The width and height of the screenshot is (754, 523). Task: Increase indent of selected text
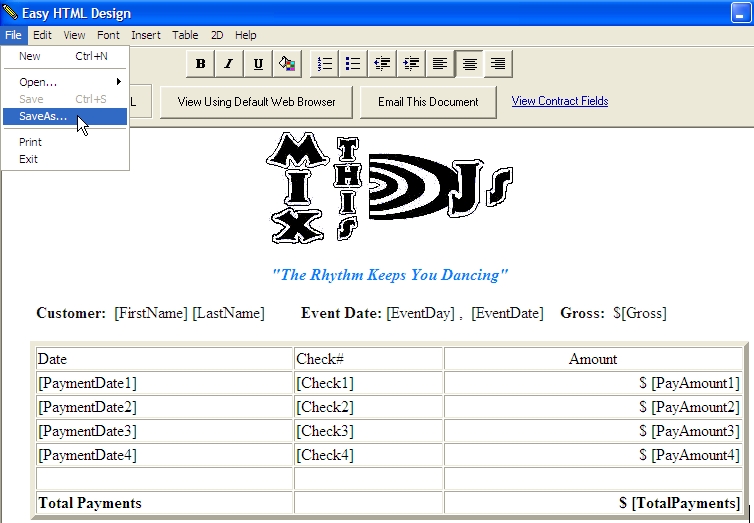click(x=411, y=64)
